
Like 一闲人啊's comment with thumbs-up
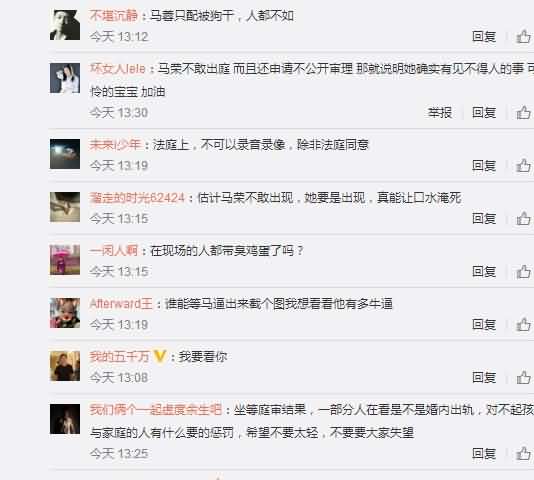tap(523, 272)
